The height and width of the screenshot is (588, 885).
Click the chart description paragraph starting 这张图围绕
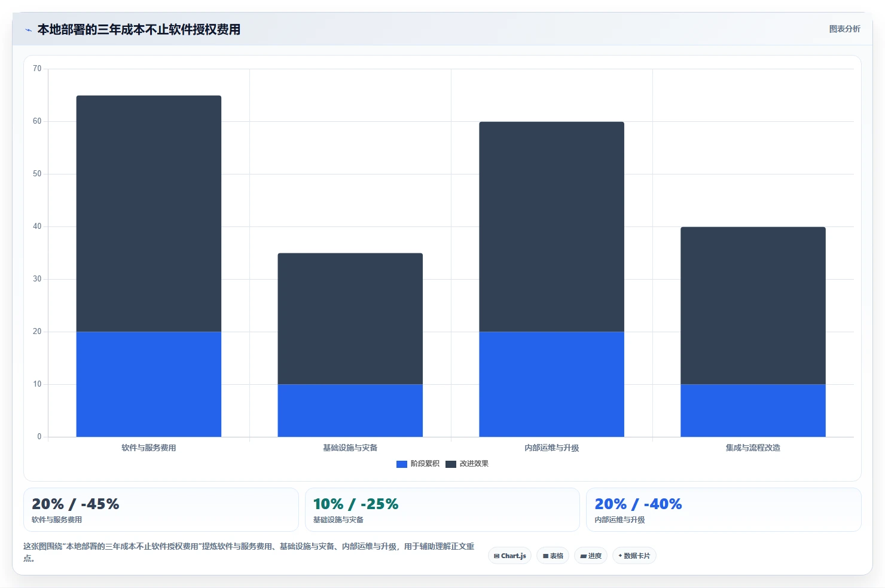[249, 552]
